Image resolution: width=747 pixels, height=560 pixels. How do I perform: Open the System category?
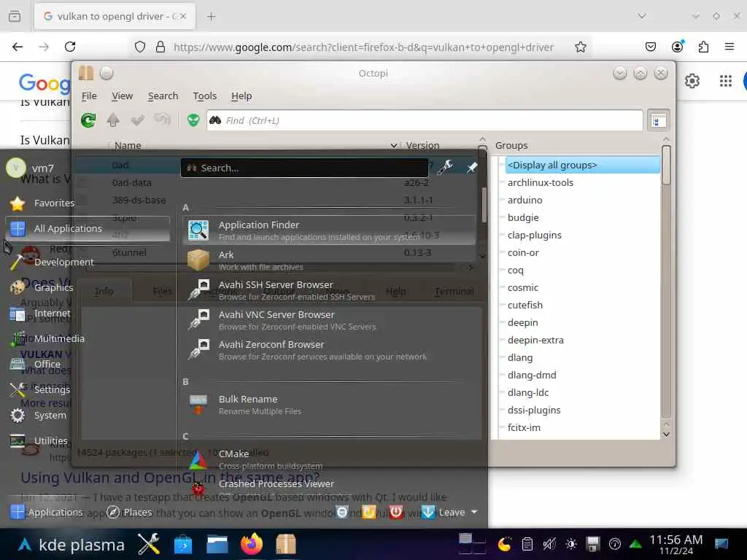(88, 415)
